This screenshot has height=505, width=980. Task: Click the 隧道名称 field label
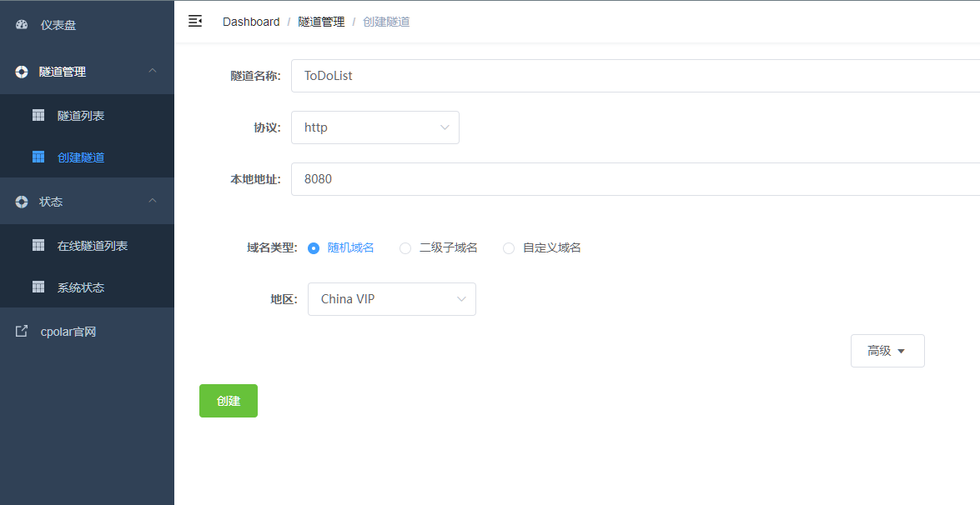click(255, 76)
